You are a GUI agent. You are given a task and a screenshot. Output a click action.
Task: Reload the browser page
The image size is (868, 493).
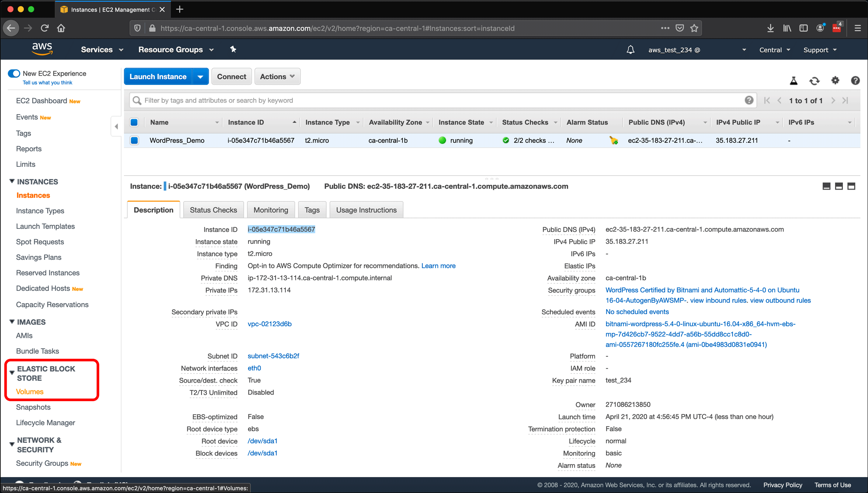(45, 28)
